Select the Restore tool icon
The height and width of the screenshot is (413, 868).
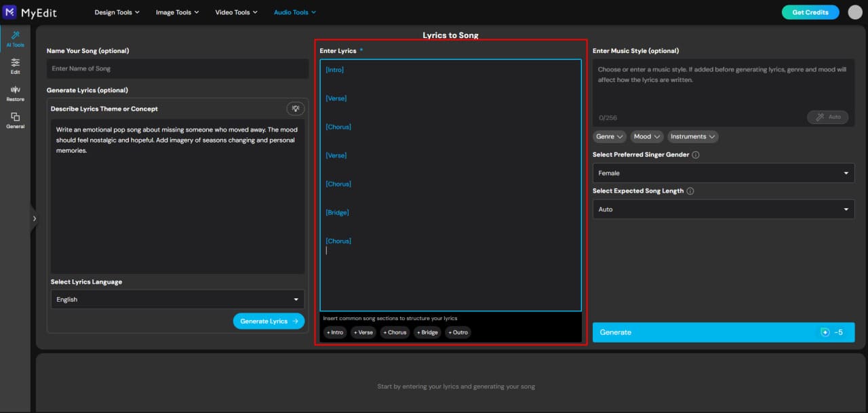[14, 93]
